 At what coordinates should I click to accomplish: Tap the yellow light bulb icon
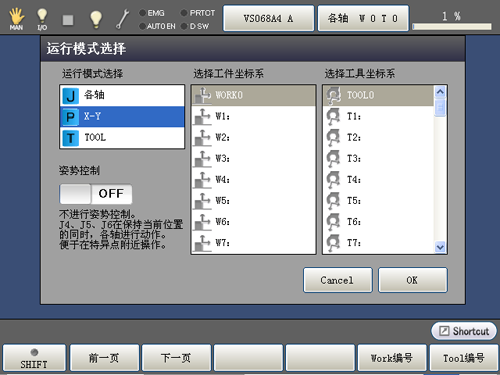[x=96, y=19]
